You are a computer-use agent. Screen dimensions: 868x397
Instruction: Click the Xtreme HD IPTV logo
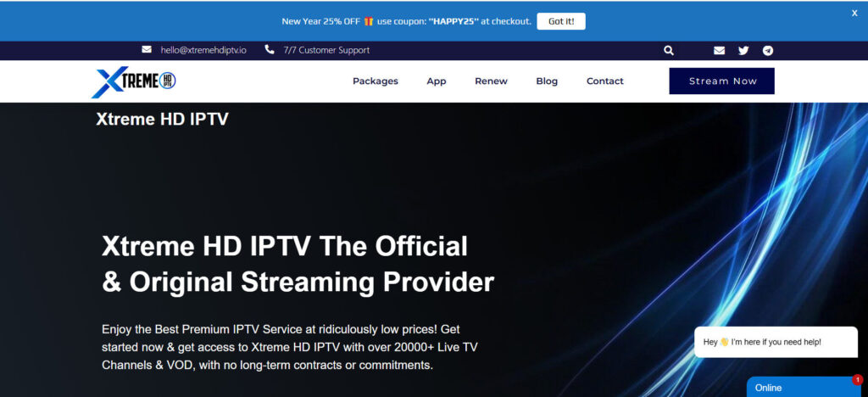pos(133,81)
